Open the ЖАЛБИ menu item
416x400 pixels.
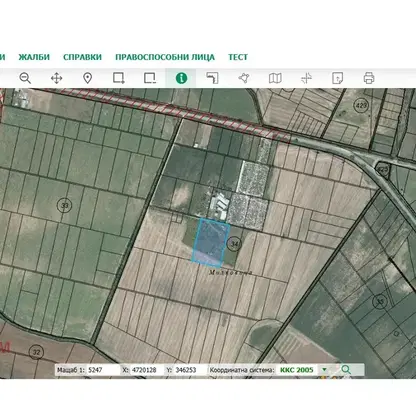coord(34,57)
